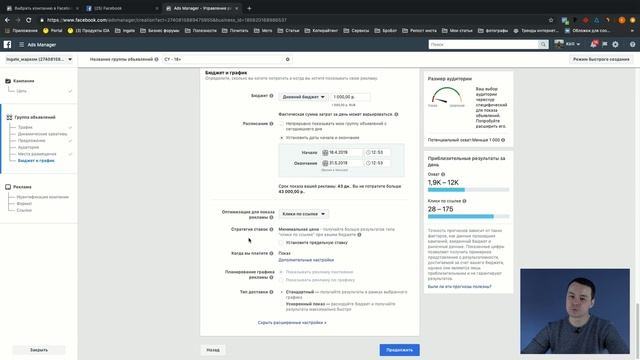Go back with the browser back arrow
Viewport: 640px width, 360px height.
coord(7,20)
